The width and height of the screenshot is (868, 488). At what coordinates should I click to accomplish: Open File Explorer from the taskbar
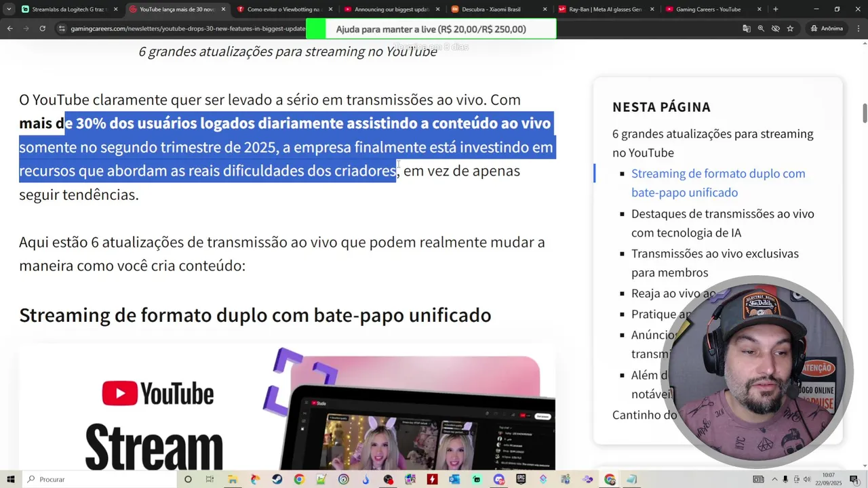(232, 479)
